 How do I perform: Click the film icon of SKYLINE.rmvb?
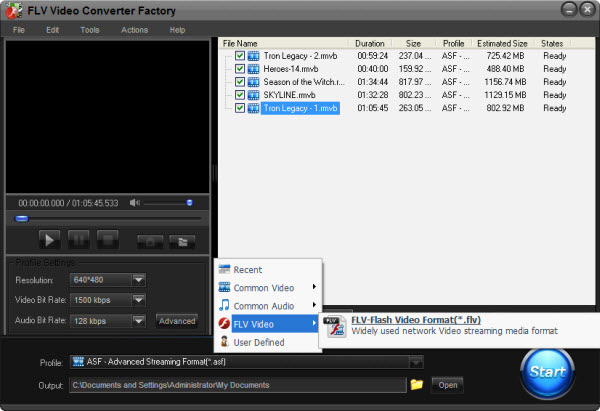253,95
